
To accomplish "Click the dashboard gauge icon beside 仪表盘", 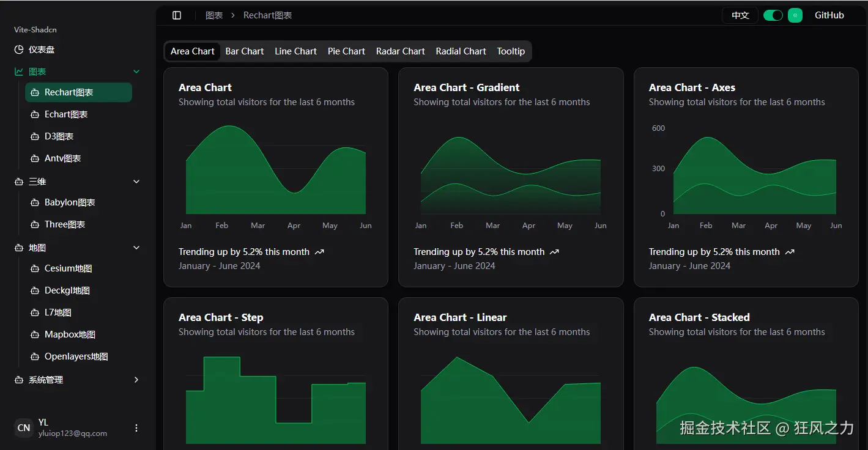I will [19, 50].
